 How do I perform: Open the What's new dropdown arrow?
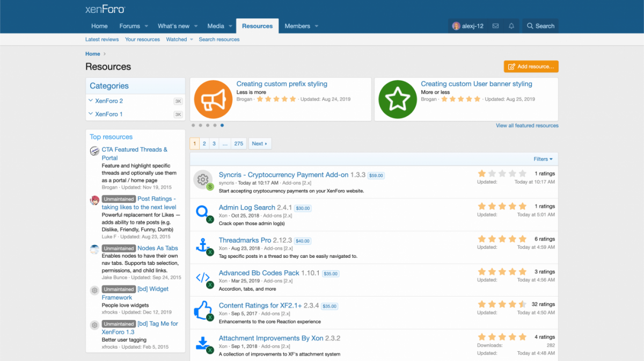click(196, 26)
